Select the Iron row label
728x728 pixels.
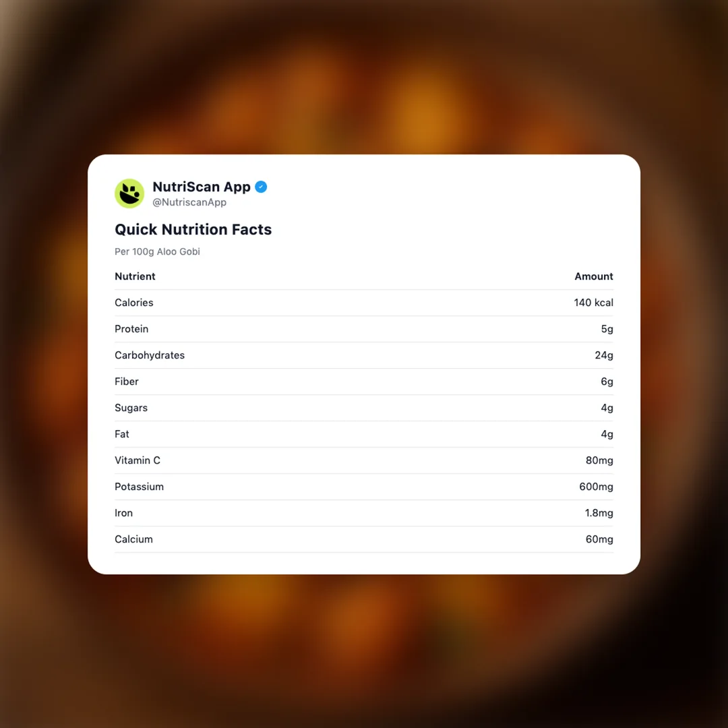pos(123,513)
